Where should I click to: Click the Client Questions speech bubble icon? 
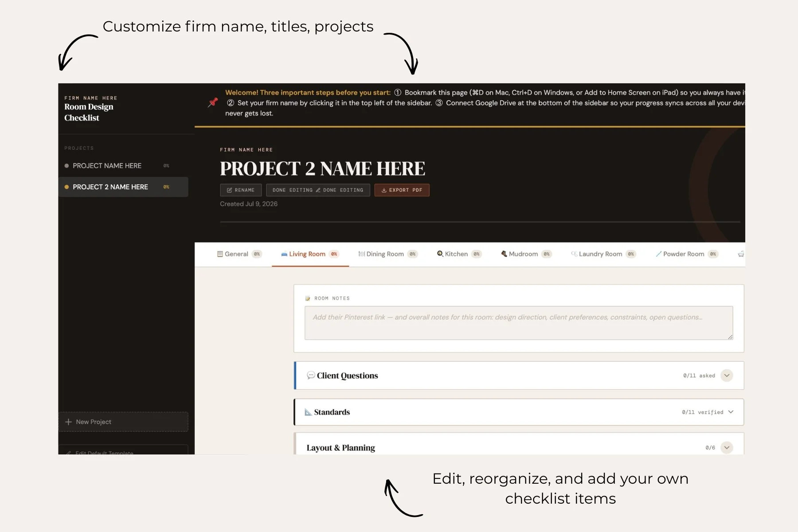click(311, 375)
